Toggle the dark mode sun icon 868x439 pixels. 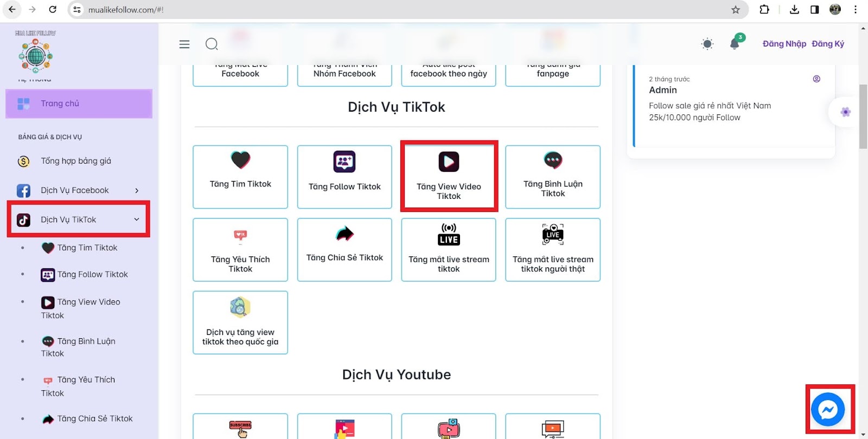click(707, 44)
